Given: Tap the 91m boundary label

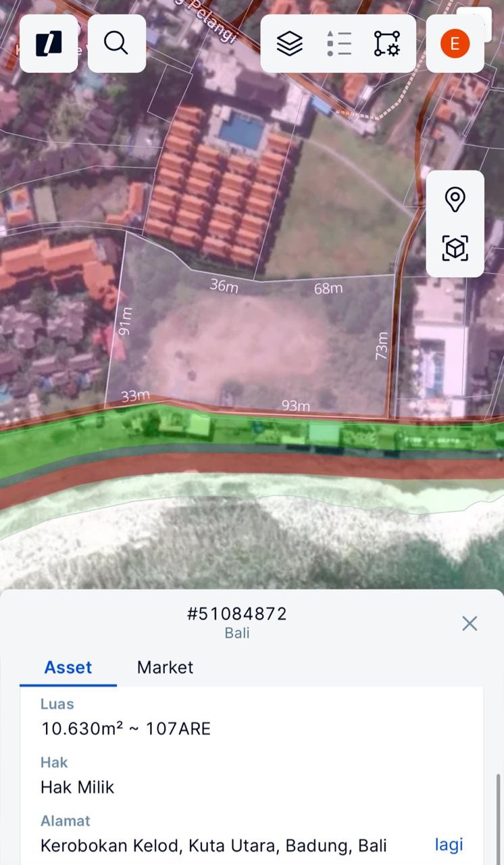Looking at the screenshot, I should click(125, 320).
